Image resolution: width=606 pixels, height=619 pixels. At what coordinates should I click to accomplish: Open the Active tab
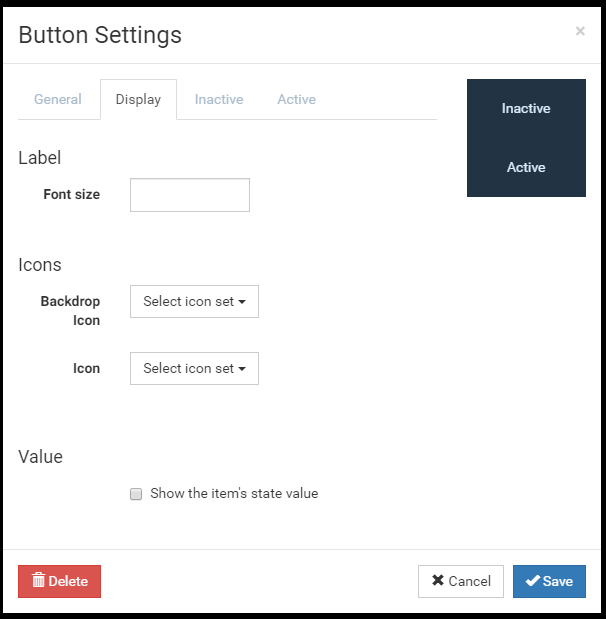[x=296, y=100]
